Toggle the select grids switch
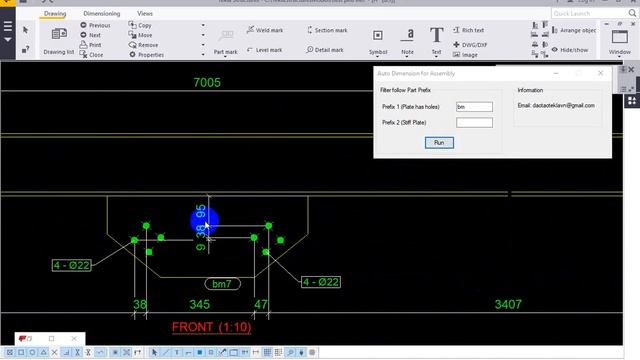Image resolution: width=640 pixels, height=360 pixels. pyautogui.click(x=267, y=352)
